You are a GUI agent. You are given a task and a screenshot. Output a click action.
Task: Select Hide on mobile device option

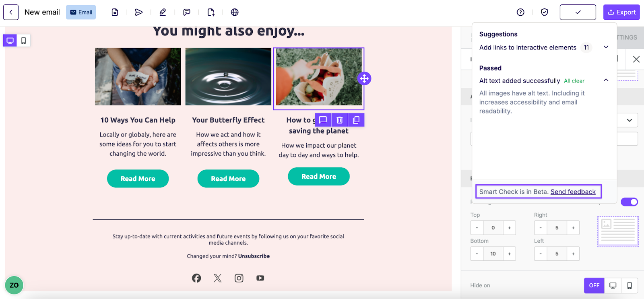coord(630,285)
